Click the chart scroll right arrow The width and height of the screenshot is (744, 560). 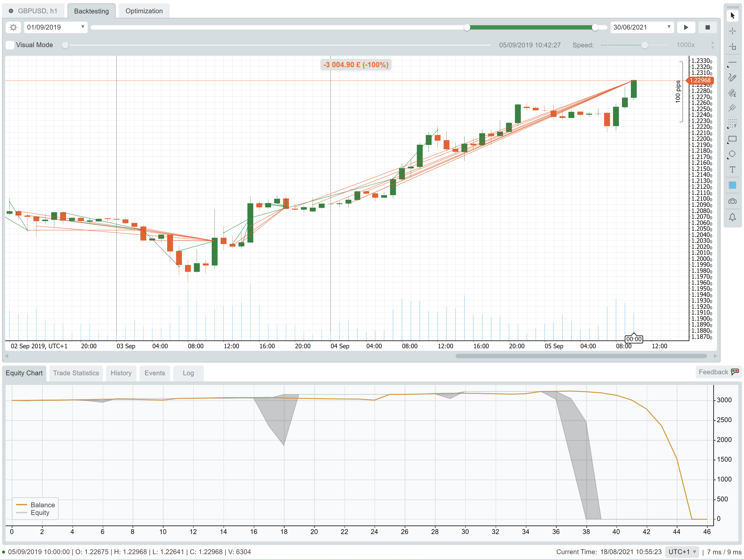tap(715, 356)
